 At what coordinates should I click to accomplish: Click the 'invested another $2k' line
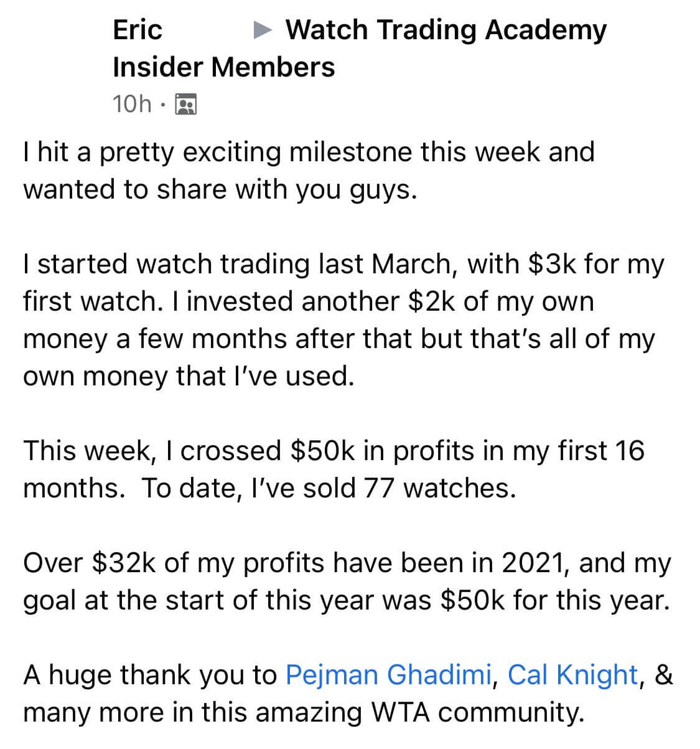(x=308, y=301)
